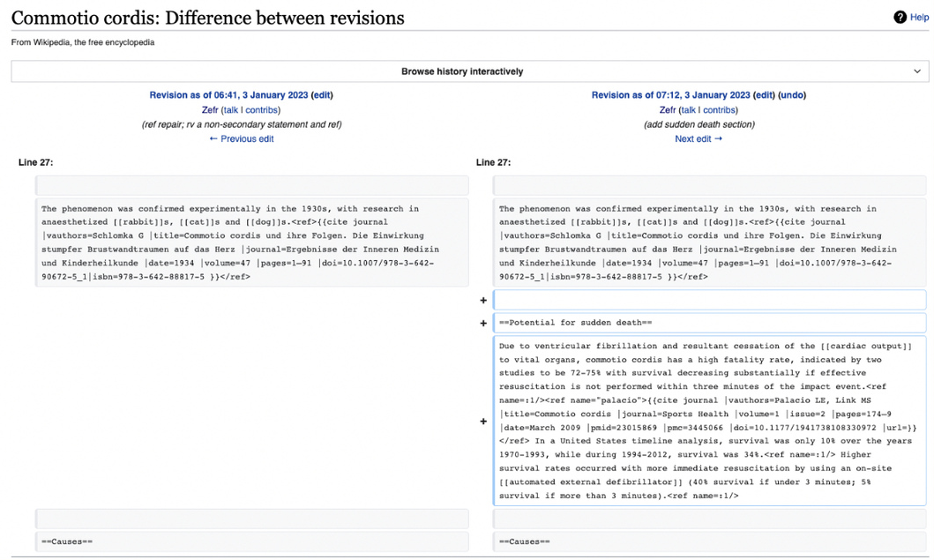Open contribs link under right revision
934x560 pixels.
719,110
